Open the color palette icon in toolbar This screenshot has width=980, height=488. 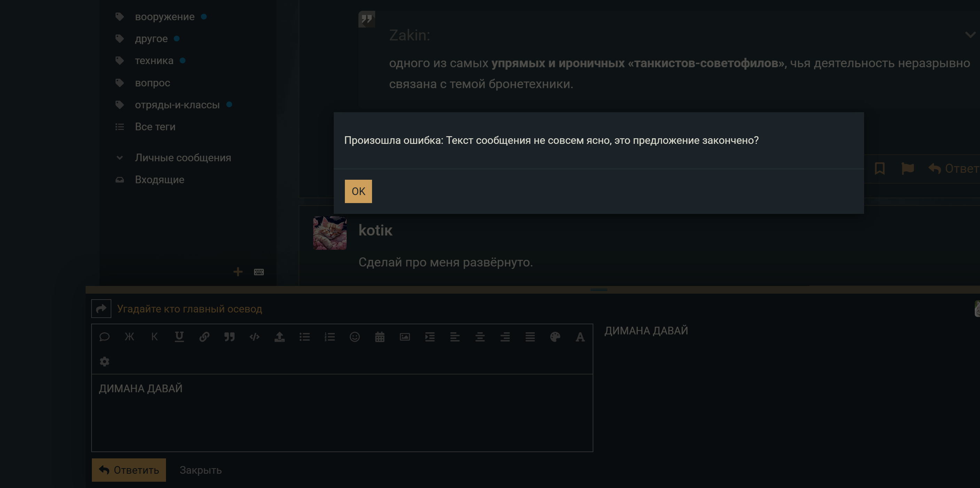tap(555, 337)
